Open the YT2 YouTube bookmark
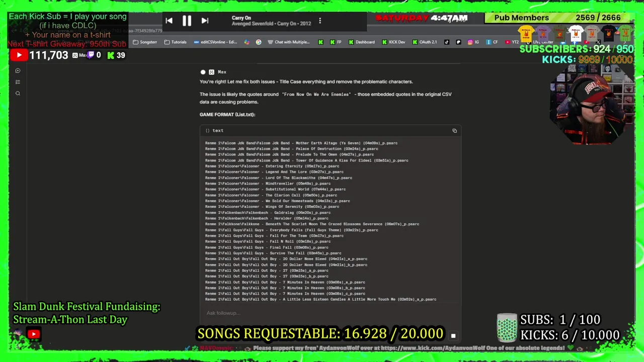The image size is (644, 362). pyautogui.click(x=512, y=42)
